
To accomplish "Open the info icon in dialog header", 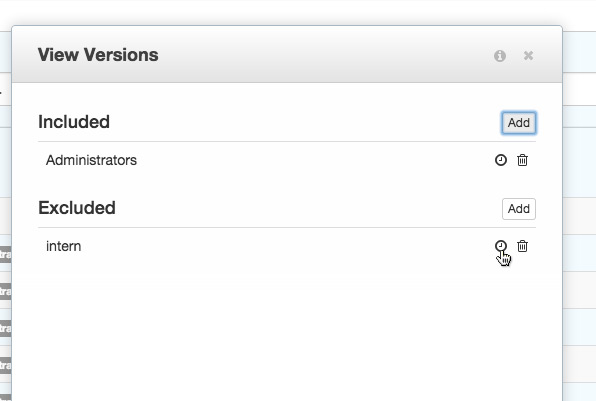I will point(499,56).
